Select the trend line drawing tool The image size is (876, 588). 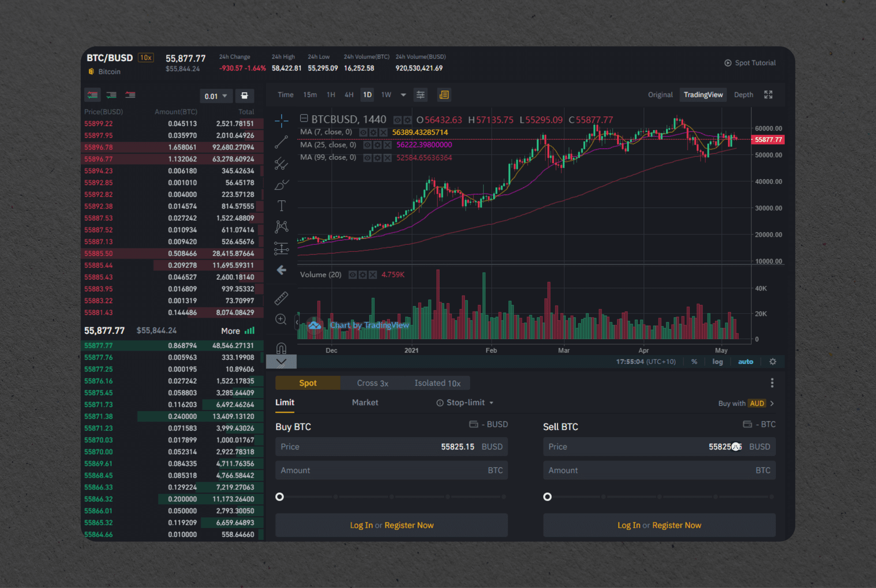[281, 142]
